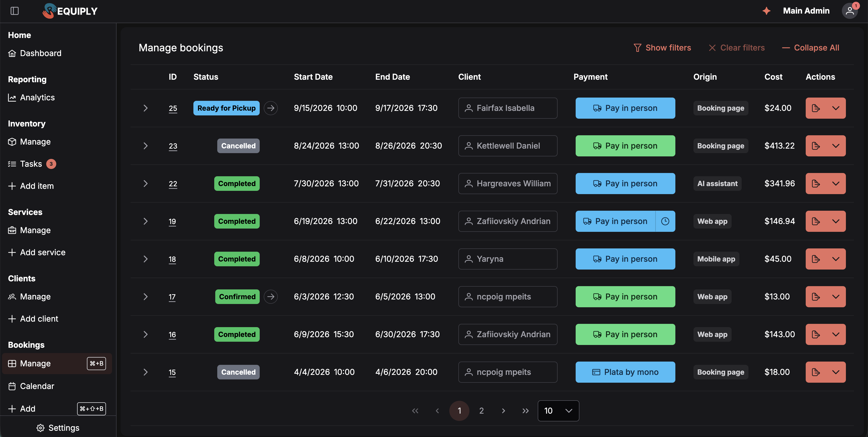Viewport: 868px width, 437px height.
Task: Open Analytics under Reporting
Action: pyautogui.click(x=31, y=98)
